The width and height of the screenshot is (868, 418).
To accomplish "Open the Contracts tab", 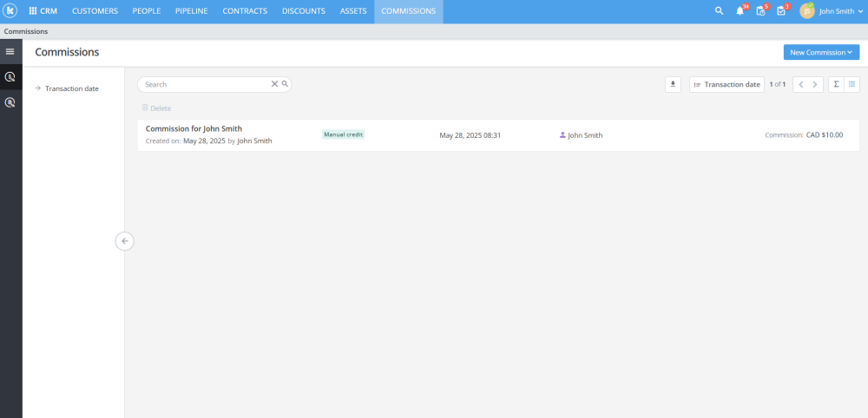I will (x=245, y=11).
